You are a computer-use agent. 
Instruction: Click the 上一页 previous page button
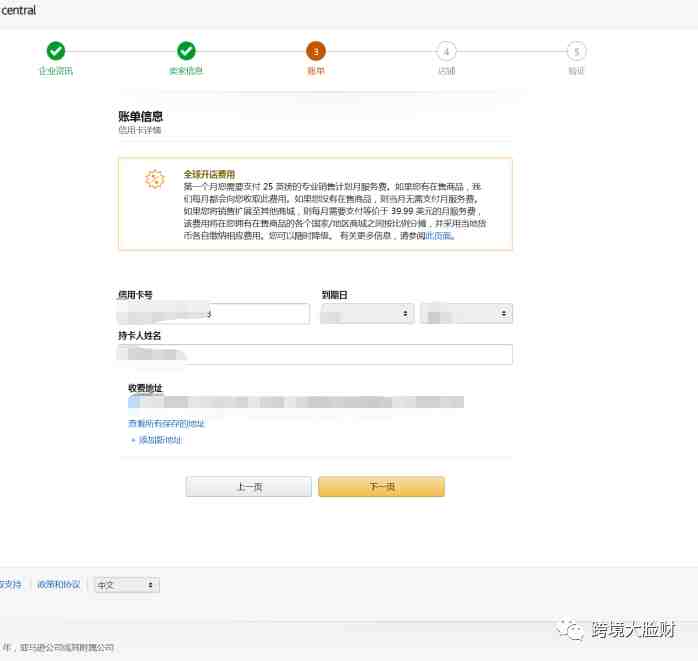click(248, 487)
